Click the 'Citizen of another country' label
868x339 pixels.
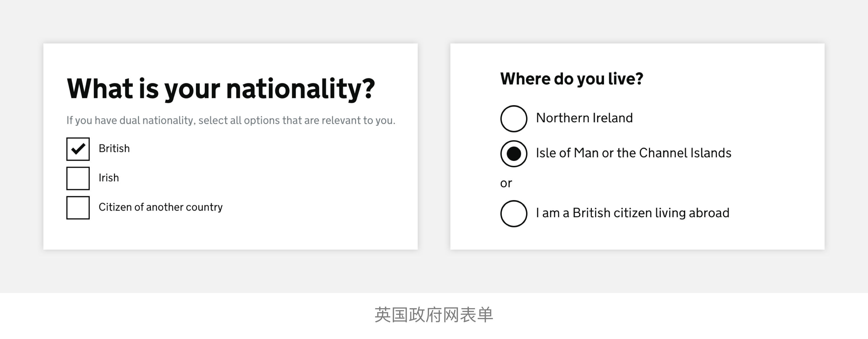160,207
